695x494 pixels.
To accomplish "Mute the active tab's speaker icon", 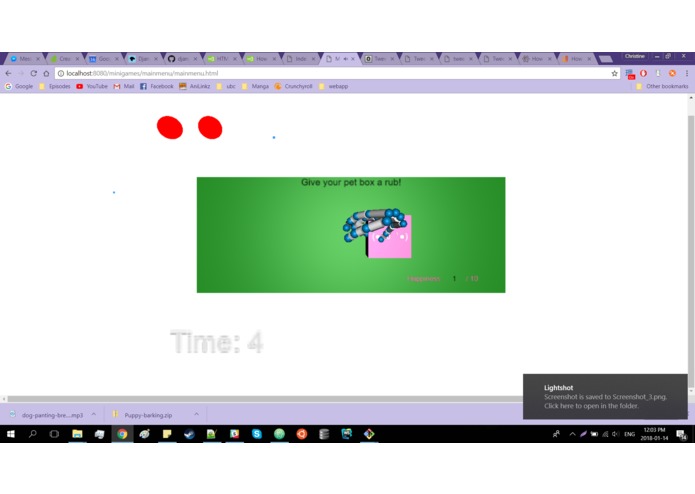I will point(345,58).
